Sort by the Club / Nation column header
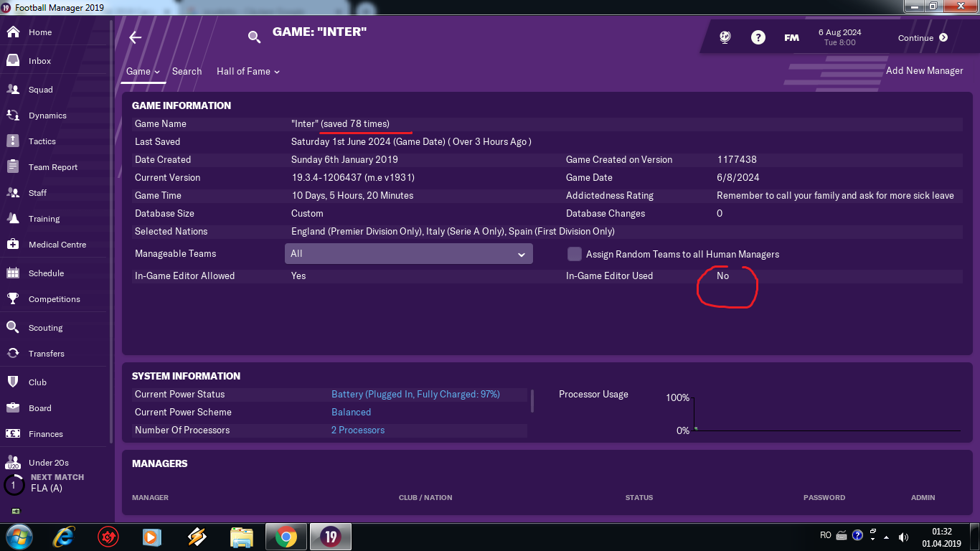 click(425, 497)
